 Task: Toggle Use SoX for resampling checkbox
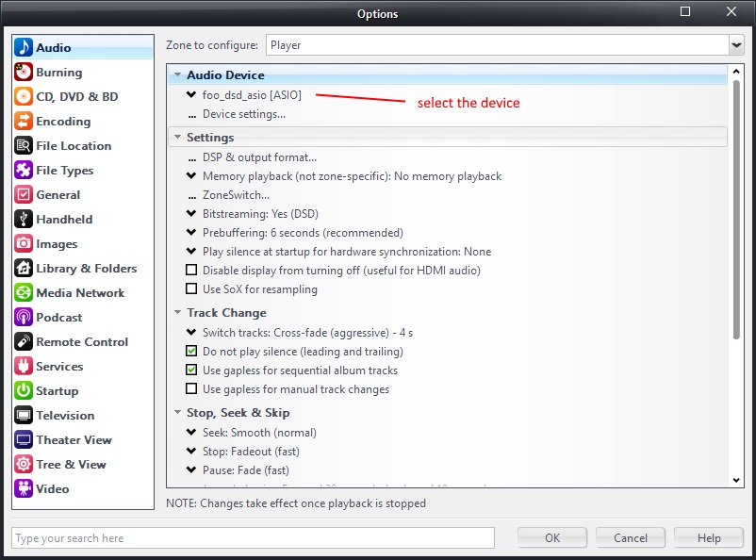(x=192, y=289)
